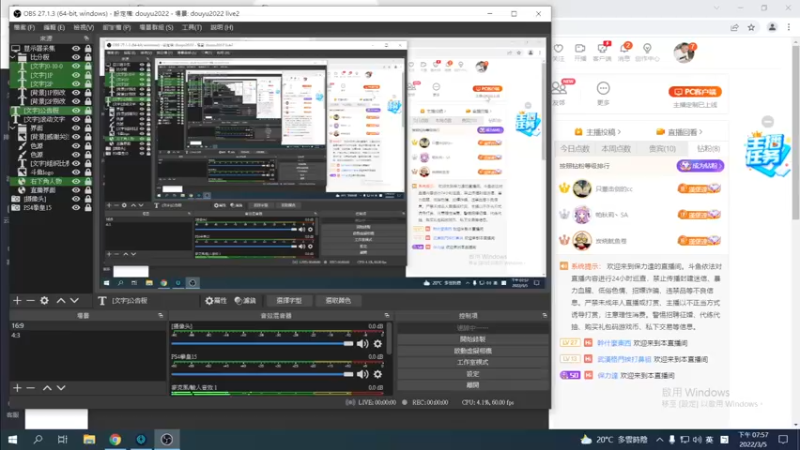Click the user avatar in Douyu header
800x450 pixels.
tap(684, 53)
